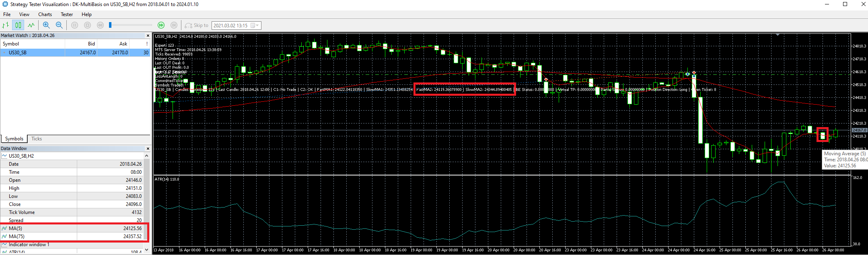Click the Indicator window 1 icon
The height and width of the screenshot is (255, 868).
pos(4,245)
